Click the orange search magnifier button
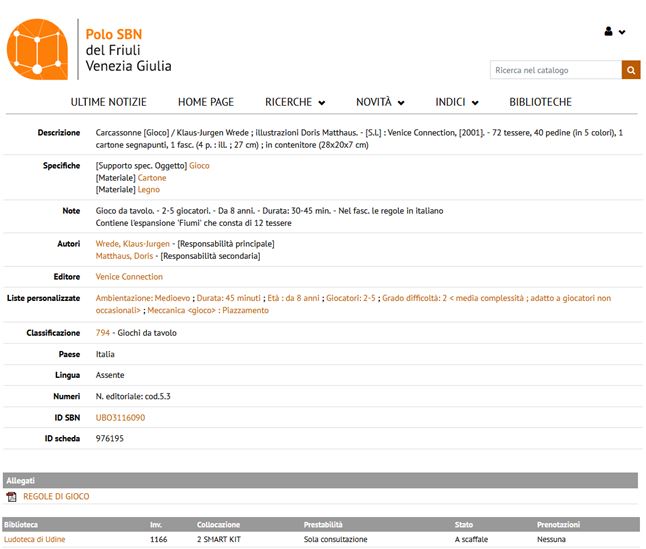This screenshot has width=646, height=549. [x=631, y=70]
